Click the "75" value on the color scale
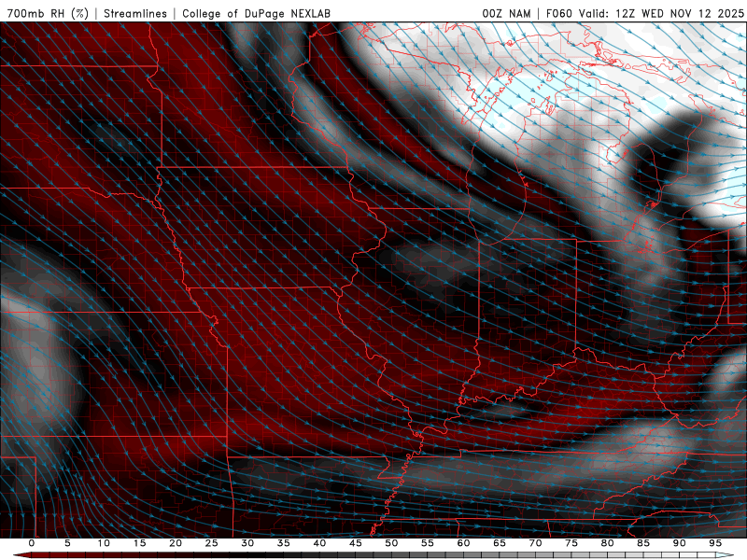The width and height of the screenshot is (747, 560). [x=571, y=543]
